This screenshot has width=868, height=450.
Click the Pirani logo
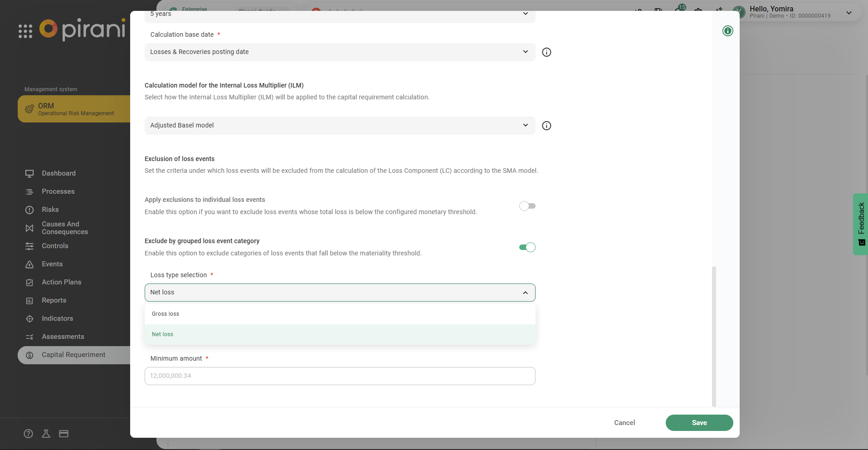83,29
